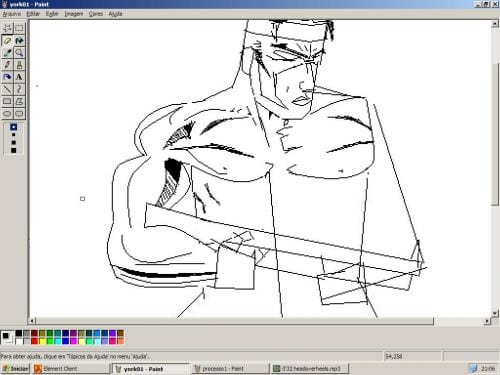The image size is (500, 375).
Task: Click the system tray icon near clock
Action: (473, 368)
